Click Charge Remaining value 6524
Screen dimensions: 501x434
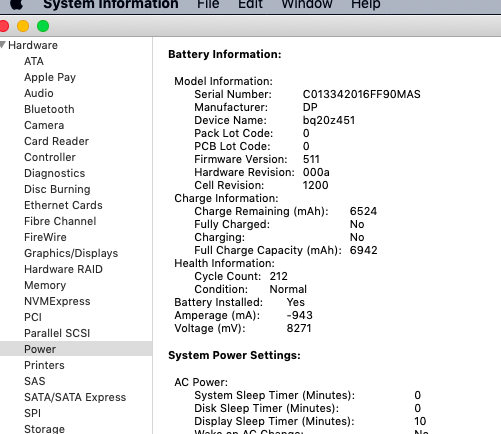[363, 211]
